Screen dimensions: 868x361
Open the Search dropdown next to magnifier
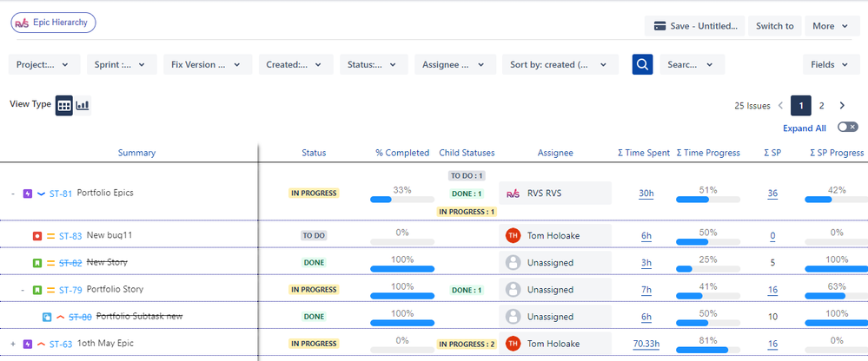[x=692, y=65]
